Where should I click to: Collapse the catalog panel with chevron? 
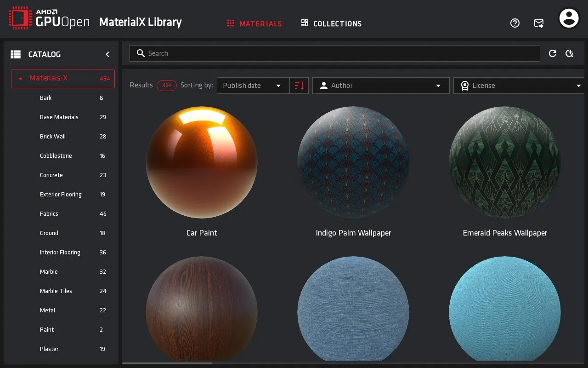tap(107, 54)
